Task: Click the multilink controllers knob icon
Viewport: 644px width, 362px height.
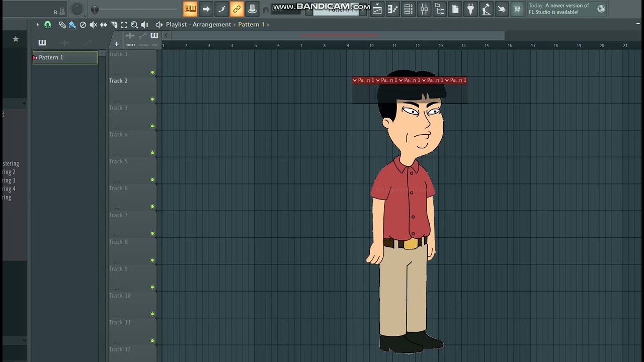Action: [x=252, y=9]
